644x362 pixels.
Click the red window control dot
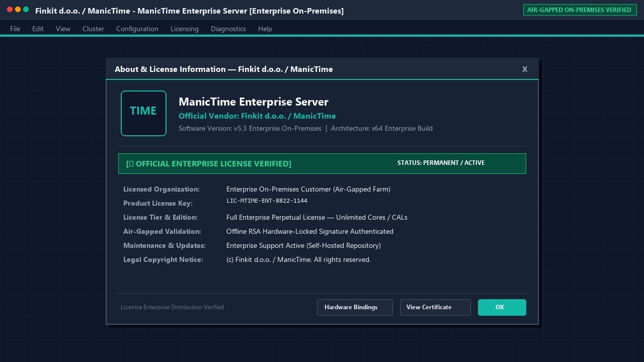click(10, 10)
